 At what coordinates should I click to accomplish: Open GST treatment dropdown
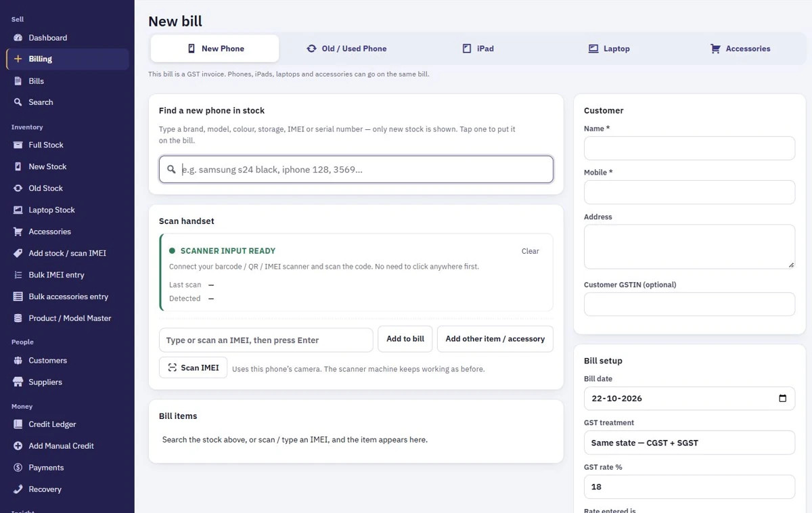coord(690,443)
